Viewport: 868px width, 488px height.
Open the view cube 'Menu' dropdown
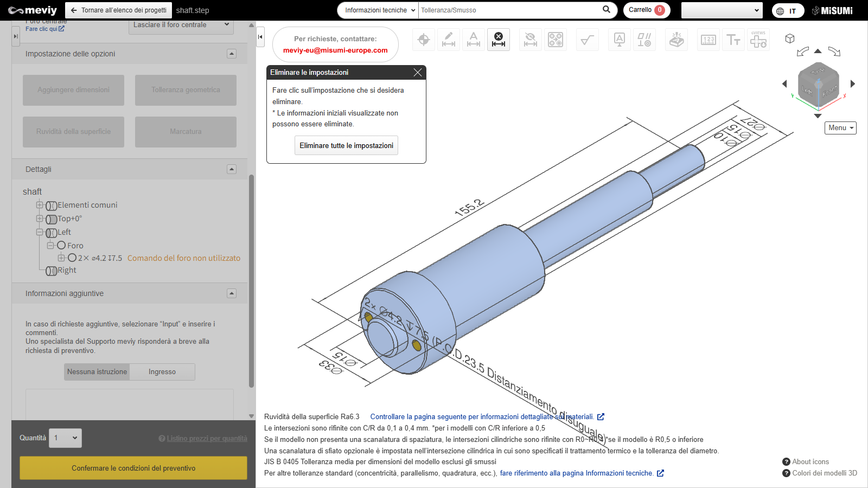point(840,128)
